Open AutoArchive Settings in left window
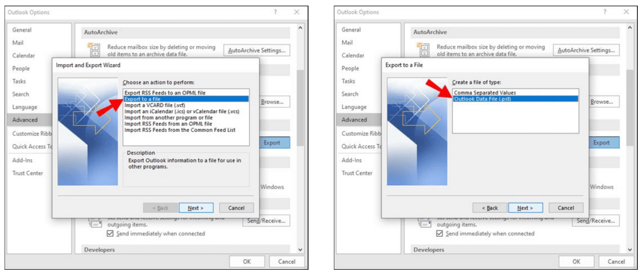 [x=257, y=51]
